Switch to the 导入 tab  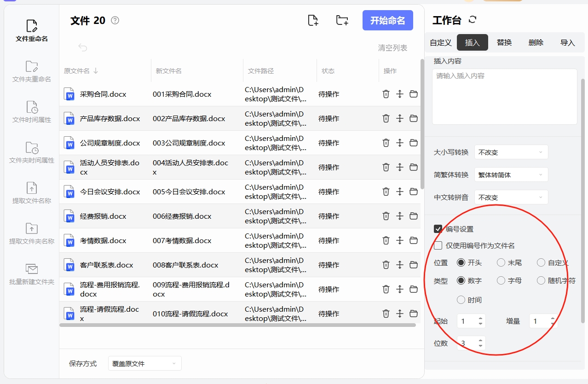(x=568, y=42)
